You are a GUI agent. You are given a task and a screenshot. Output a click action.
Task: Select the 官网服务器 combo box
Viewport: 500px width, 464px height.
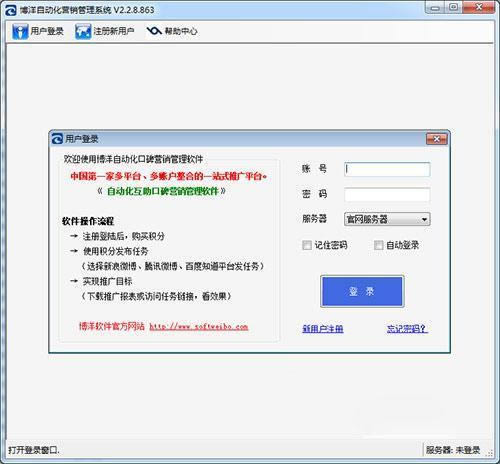point(387,219)
